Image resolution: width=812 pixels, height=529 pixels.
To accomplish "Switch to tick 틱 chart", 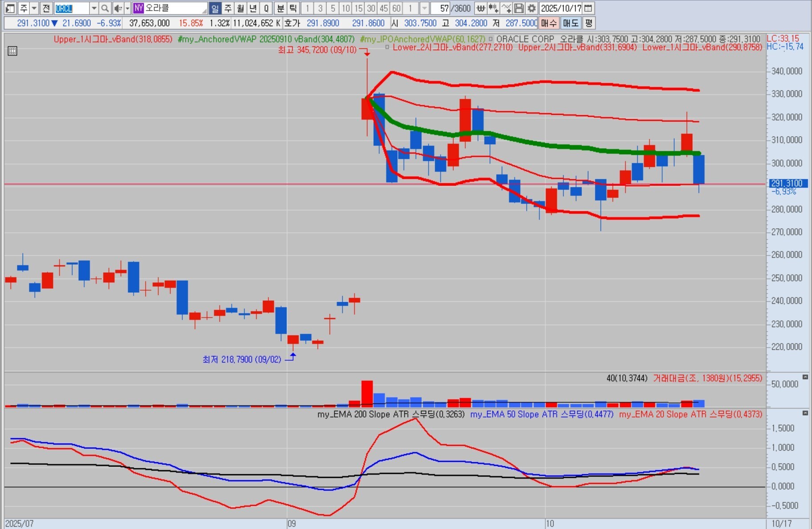I will [x=293, y=8].
